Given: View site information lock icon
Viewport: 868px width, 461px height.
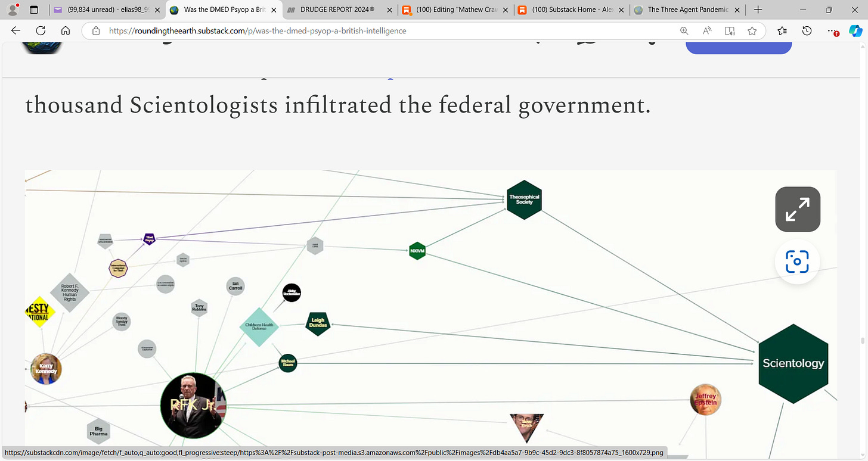Looking at the screenshot, I should (x=96, y=31).
